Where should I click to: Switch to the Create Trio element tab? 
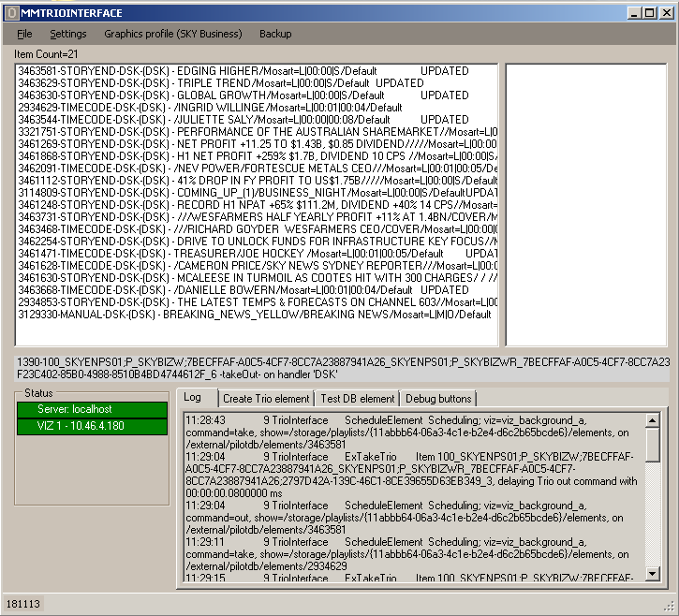pyautogui.click(x=265, y=399)
